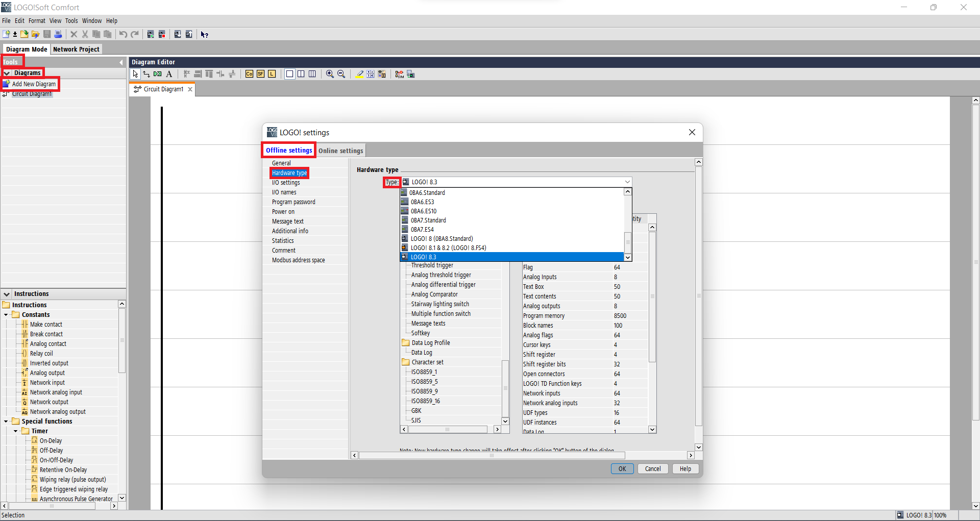Switch to the Online settings tab
Image resolution: width=980 pixels, height=521 pixels.
point(341,151)
